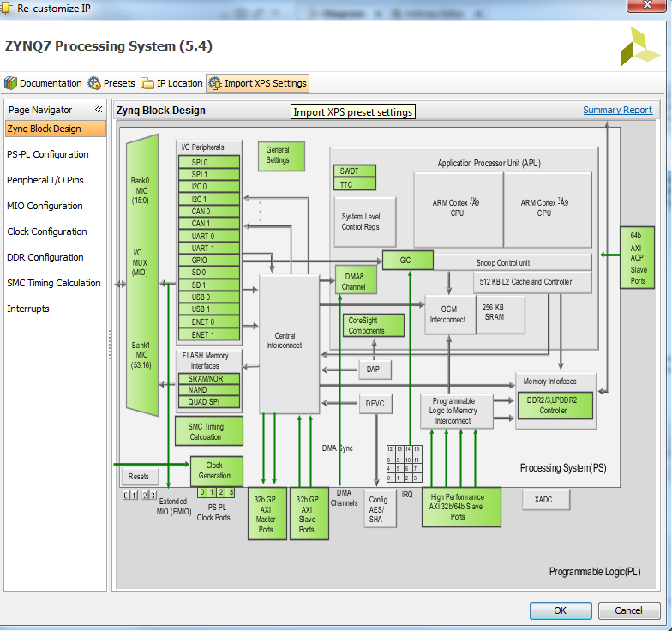Click the I2C 1 peripheral block

pyautogui.click(x=209, y=199)
